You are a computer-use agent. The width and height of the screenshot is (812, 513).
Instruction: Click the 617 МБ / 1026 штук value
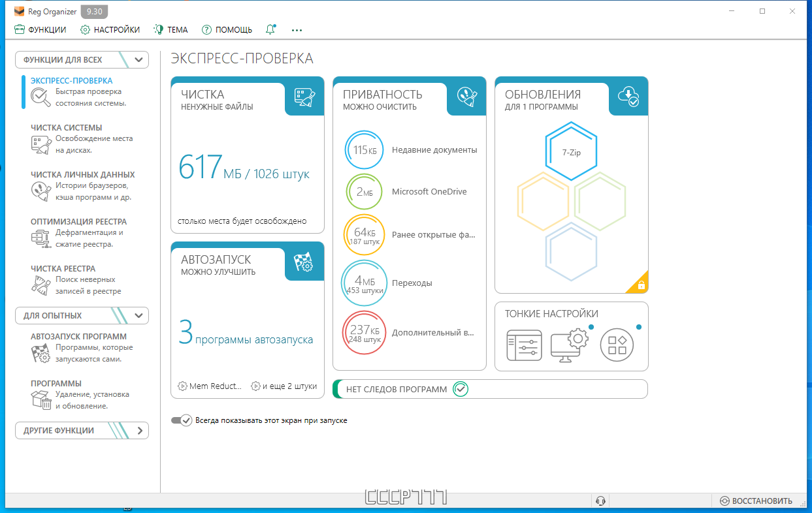coord(244,168)
